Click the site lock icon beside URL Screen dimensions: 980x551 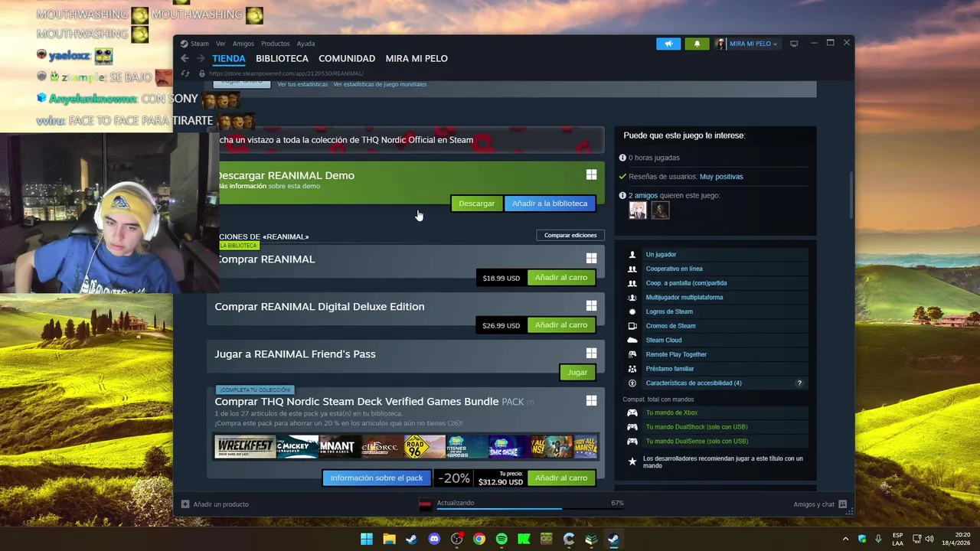(202, 73)
